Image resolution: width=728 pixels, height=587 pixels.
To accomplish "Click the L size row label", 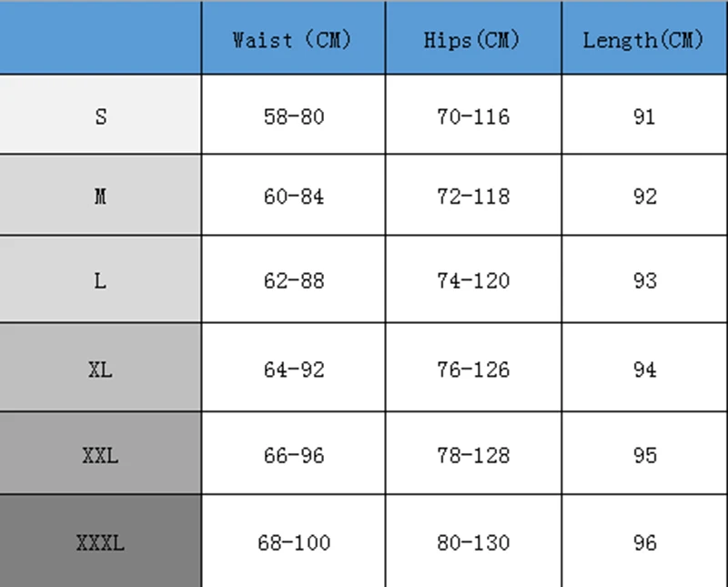I will pos(100,279).
